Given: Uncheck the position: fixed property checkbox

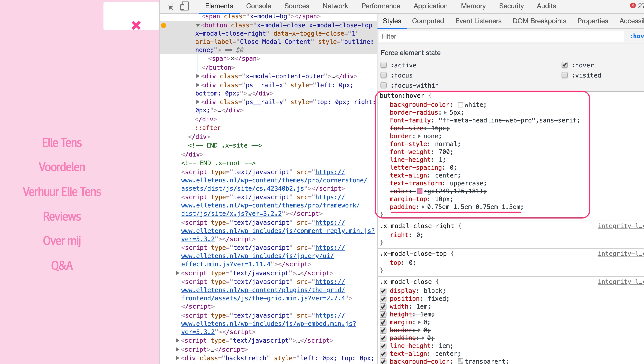Looking at the screenshot, I should pos(383,299).
